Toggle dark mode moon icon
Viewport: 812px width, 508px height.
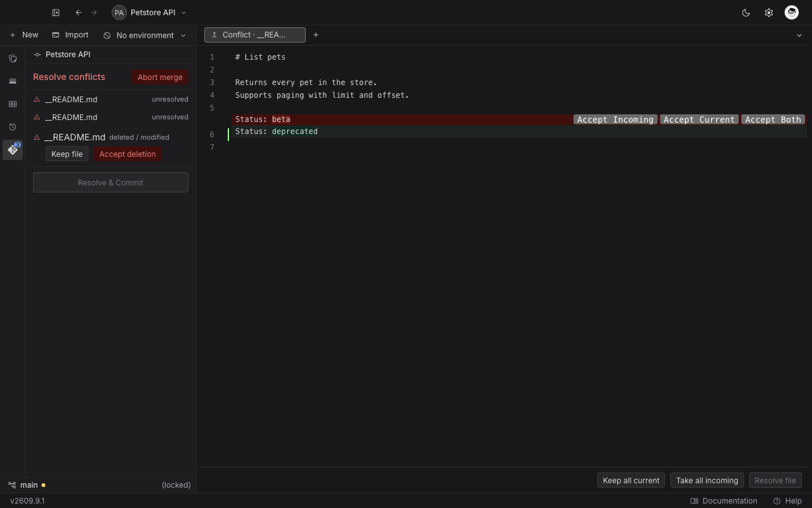[x=746, y=13]
